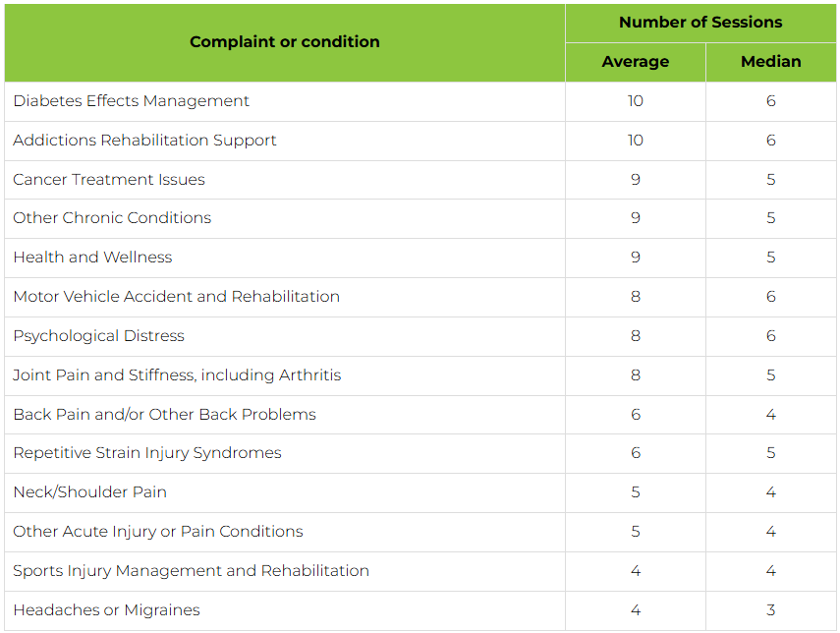Image resolution: width=840 pixels, height=633 pixels.
Task: Click the Average column header
Action: tap(636, 62)
